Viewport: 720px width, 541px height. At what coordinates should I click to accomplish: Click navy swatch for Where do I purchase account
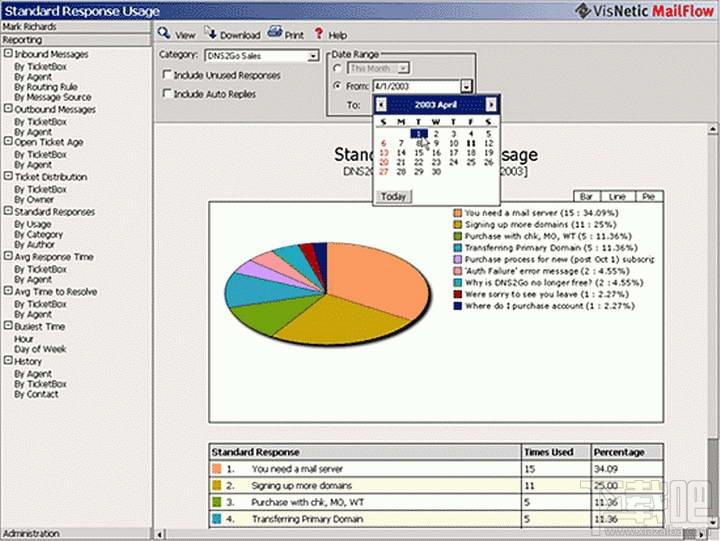(457, 306)
